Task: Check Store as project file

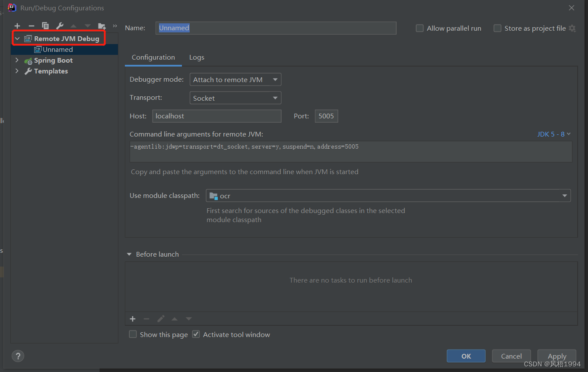Action: tap(497, 28)
